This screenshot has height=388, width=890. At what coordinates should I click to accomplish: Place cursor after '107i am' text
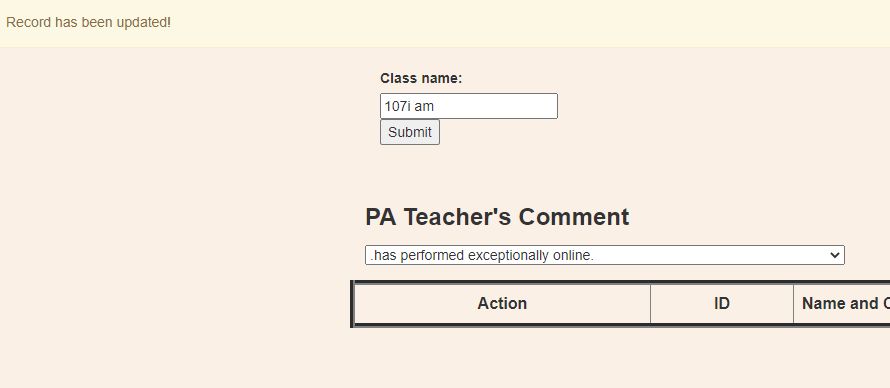(x=435, y=106)
